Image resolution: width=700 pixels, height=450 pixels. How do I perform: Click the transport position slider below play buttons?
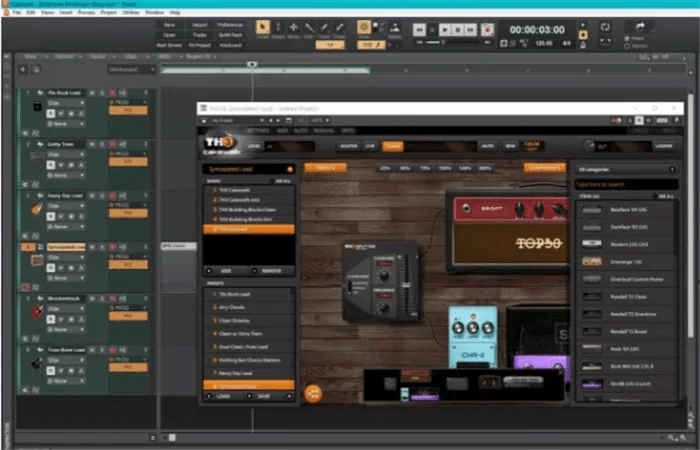[453, 42]
